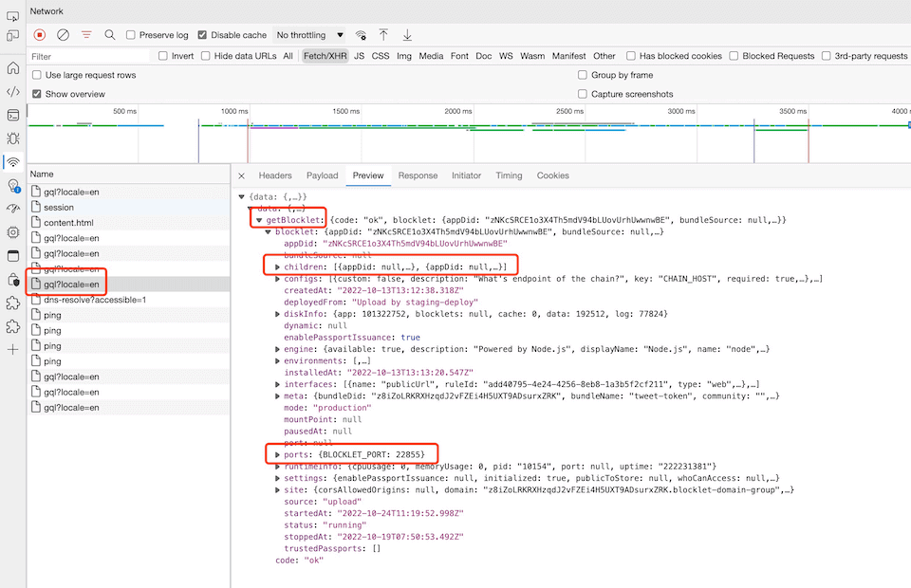Click the export HAR download arrow

[x=407, y=35]
